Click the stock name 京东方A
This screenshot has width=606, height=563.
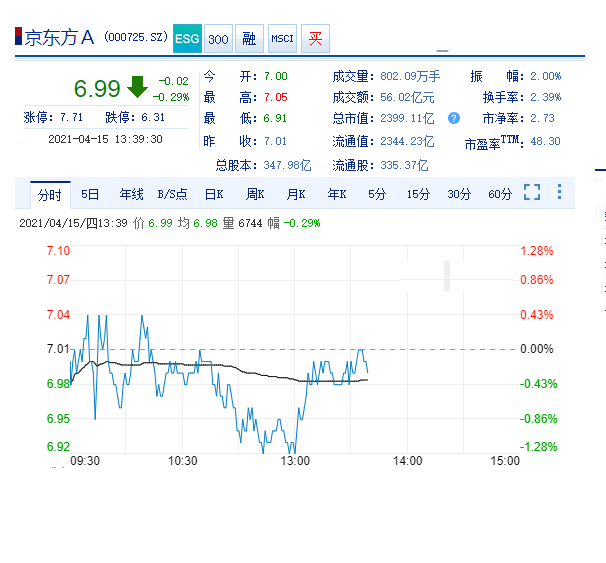60,37
